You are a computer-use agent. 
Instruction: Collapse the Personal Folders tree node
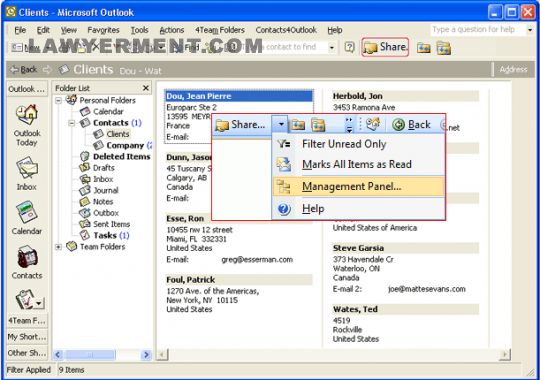(x=58, y=101)
